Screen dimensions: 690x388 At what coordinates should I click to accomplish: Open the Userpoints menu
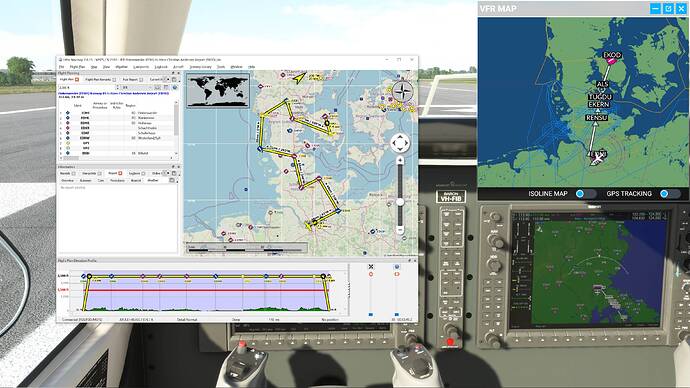click(x=141, y=67)
